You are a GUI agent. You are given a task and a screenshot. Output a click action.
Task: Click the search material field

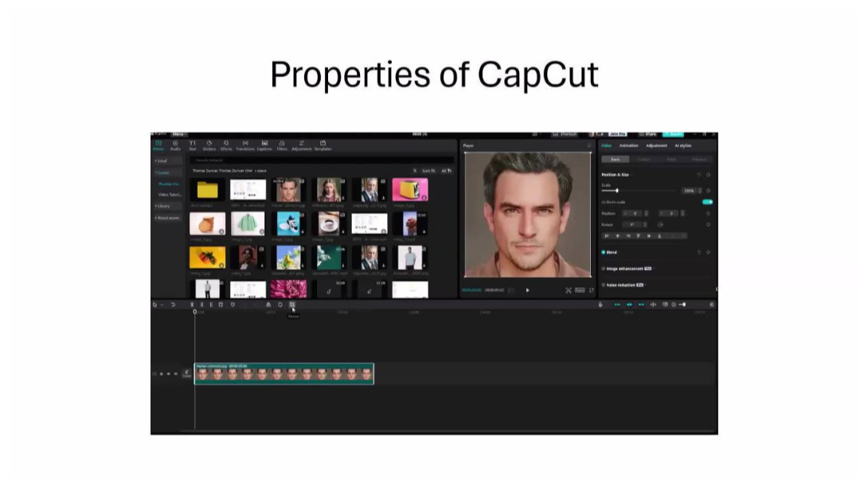pos(322,161)
